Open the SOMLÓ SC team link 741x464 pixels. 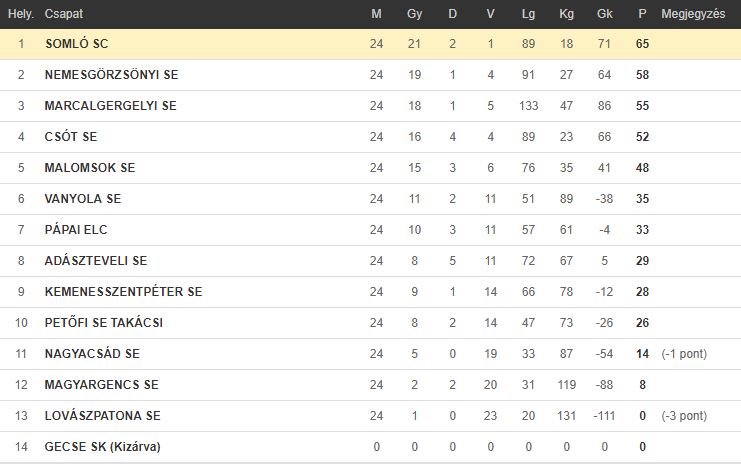tap(77, 44)
